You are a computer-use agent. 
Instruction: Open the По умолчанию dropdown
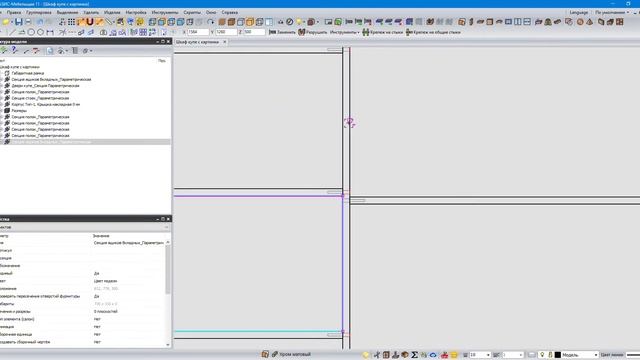612,13
